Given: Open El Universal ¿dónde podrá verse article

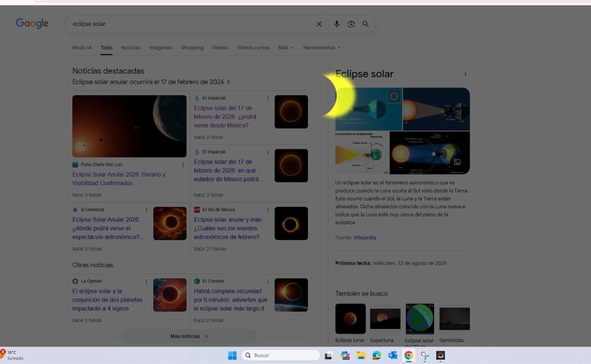Looking at the screenshot, I should point(109,228).
